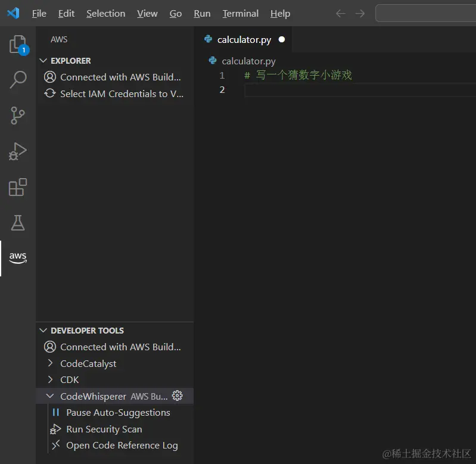Click the Run Security Scan bug icon
Screen dimensions: 476x464
pyautogui.click(x=55, y=429)
